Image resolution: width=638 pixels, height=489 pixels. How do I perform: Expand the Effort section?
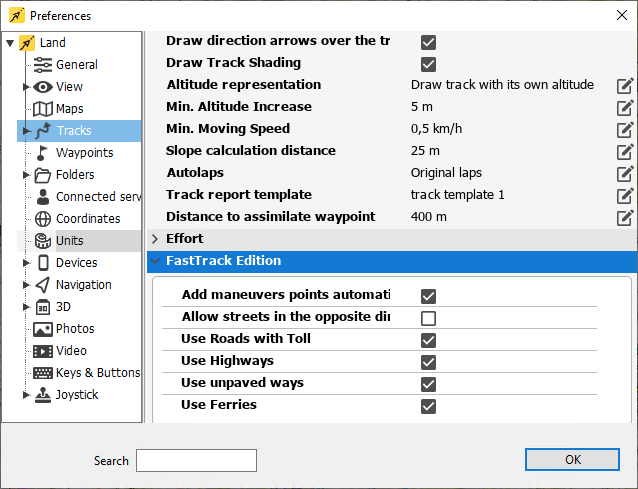coord(155,239)
